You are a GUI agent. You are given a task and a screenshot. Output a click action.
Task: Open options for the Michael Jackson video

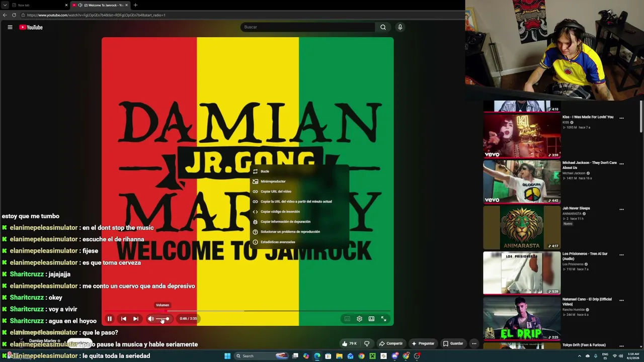[621, 163]
